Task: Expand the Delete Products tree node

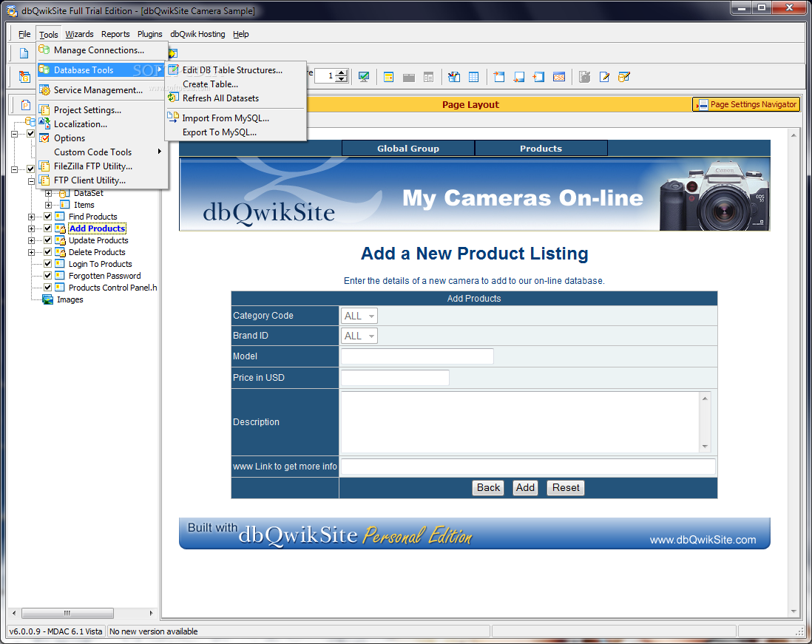Action: [32, 253]
